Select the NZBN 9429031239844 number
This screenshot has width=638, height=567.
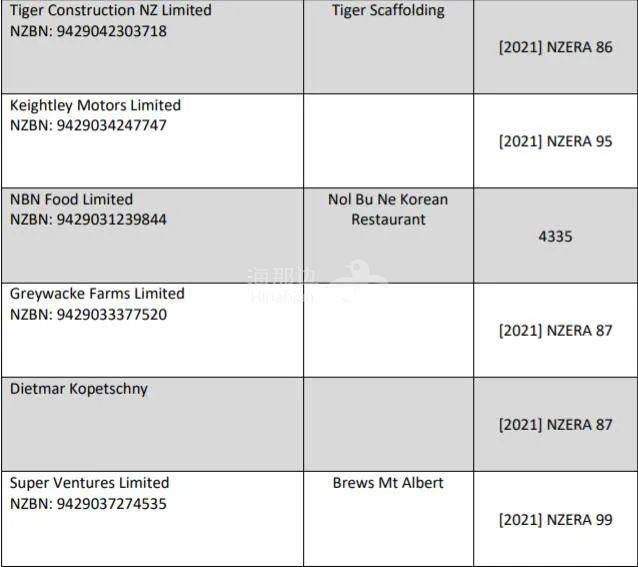point(88,220)
